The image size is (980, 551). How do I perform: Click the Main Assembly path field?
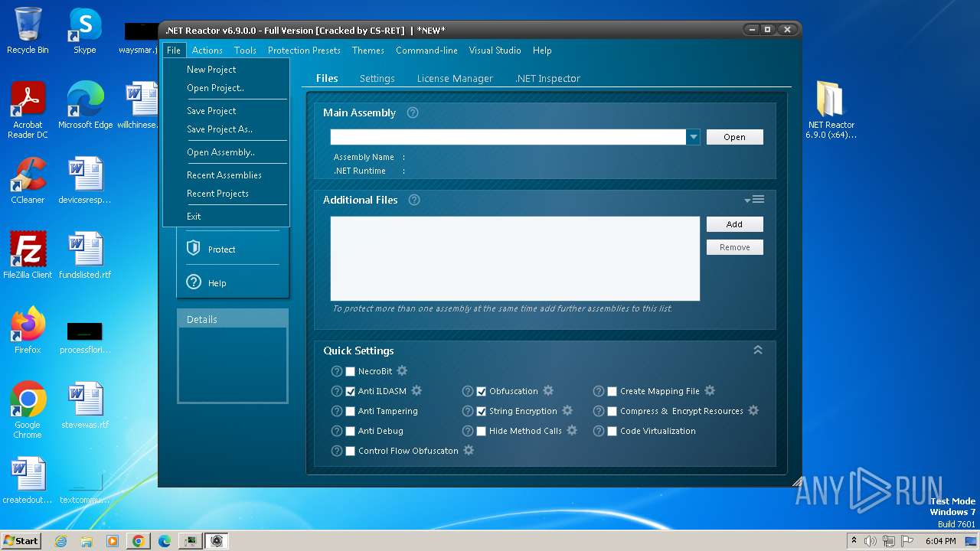[508, 137]
